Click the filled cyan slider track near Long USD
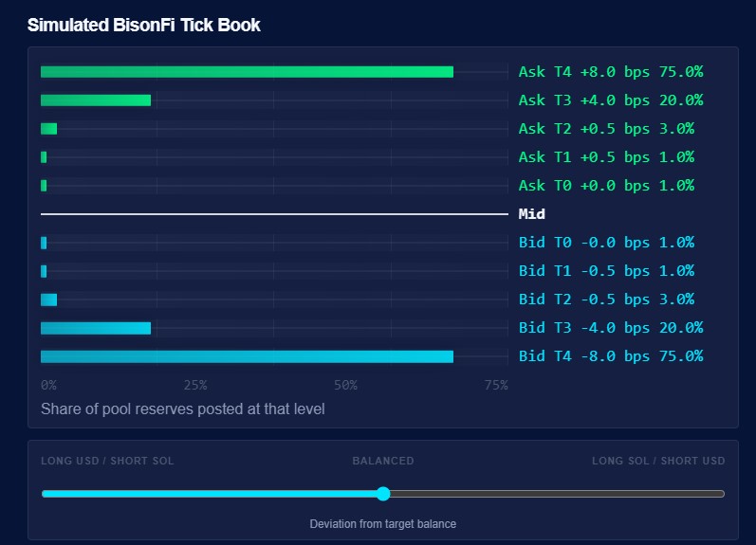The height and width of the screenshot is (545, 756). (x=210, y=494)
